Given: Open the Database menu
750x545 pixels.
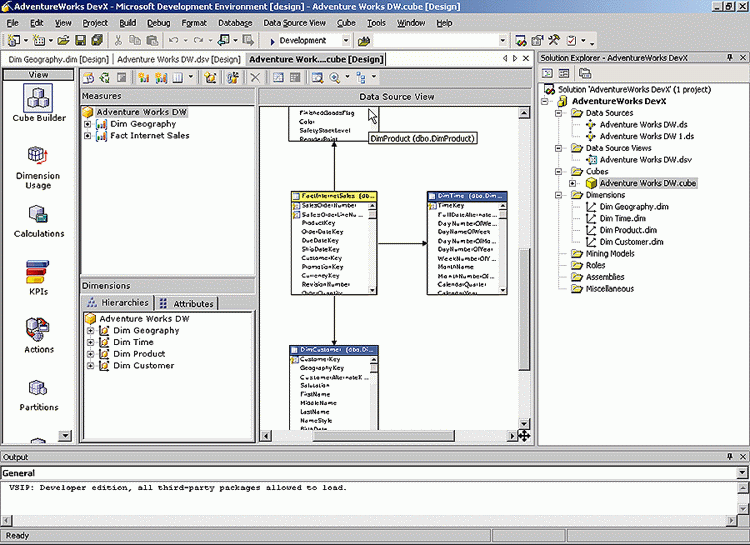Looking at the screenshot, I should pyautogui.click(x=235, y=23).
